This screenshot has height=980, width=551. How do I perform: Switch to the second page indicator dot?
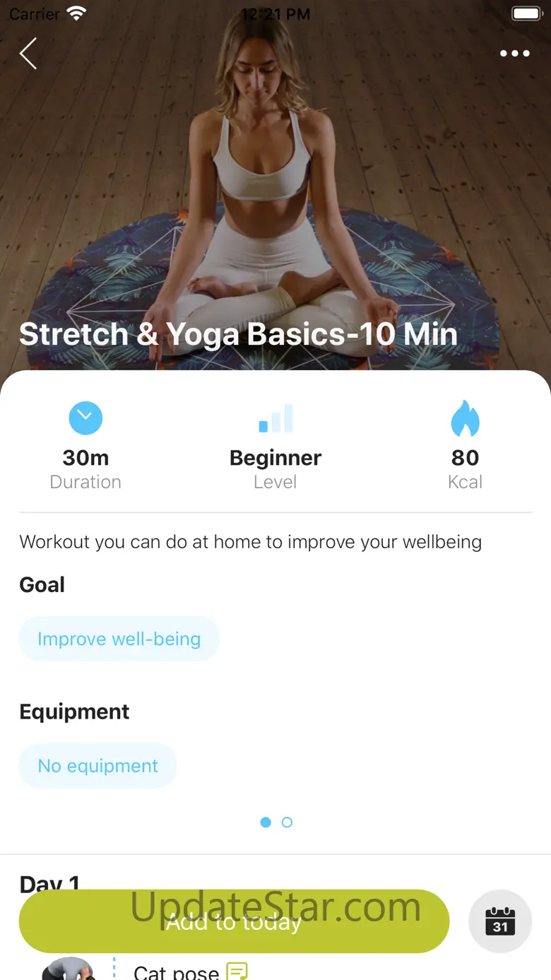tap(287, 822)
